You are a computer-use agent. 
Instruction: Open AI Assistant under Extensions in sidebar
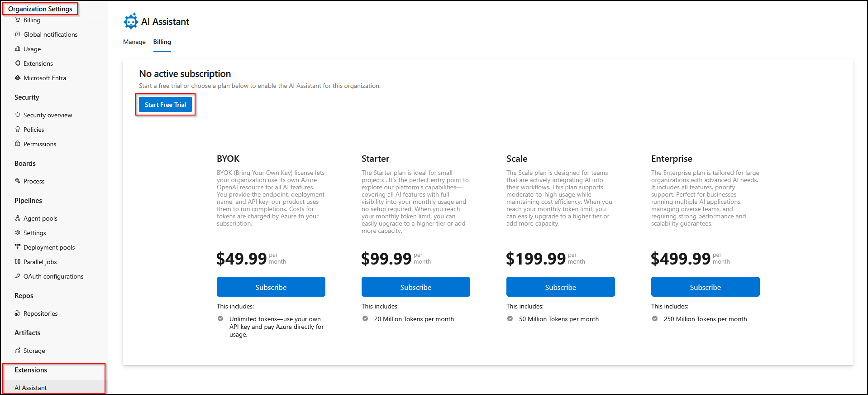(x=31, y=388)
